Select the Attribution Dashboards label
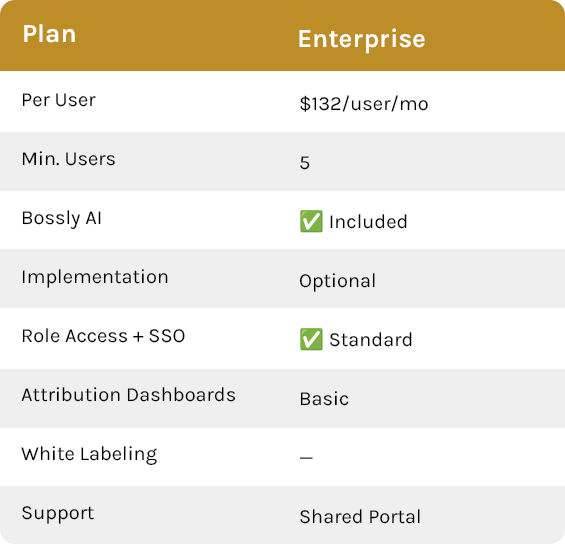565x544 pixels. tap(129, 395)
